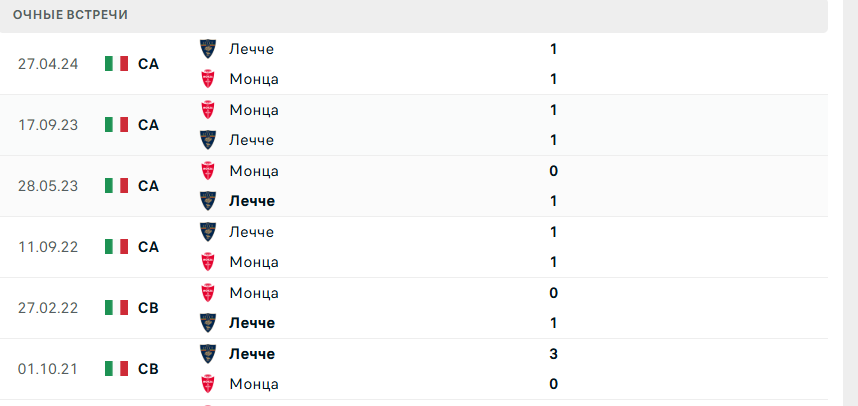
Task: Click Monza crest in 17.09.23 match
Action: 208,110
